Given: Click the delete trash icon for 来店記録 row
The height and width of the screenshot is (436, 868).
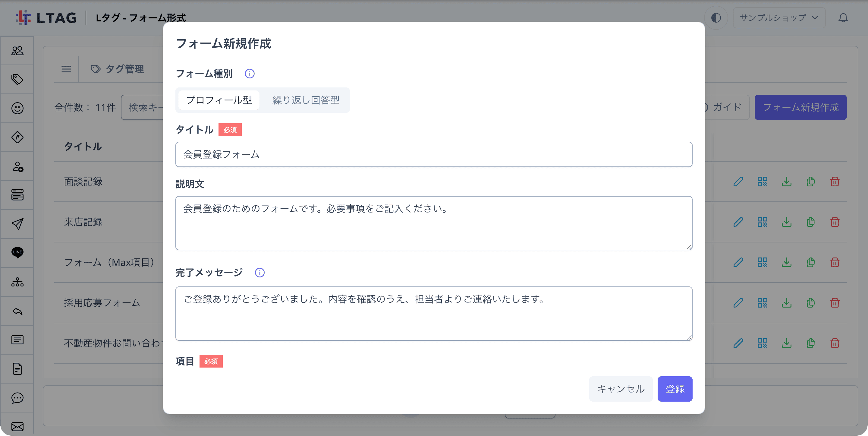Looking at the screenshot, I should tap(835, 222).
